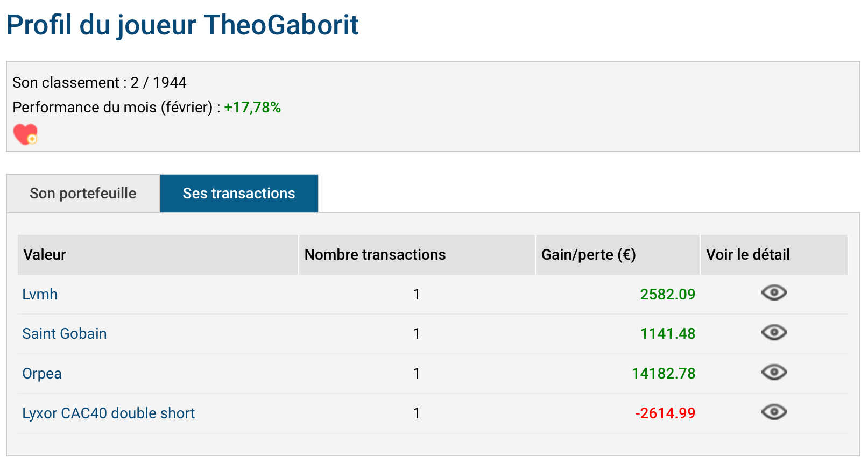The image size is (868, 457).
Task: Open the Orpea stock link
Action: coord(42,374)
